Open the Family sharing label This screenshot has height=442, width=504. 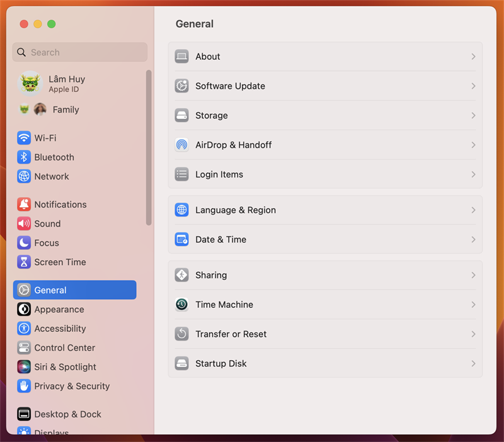66,110
